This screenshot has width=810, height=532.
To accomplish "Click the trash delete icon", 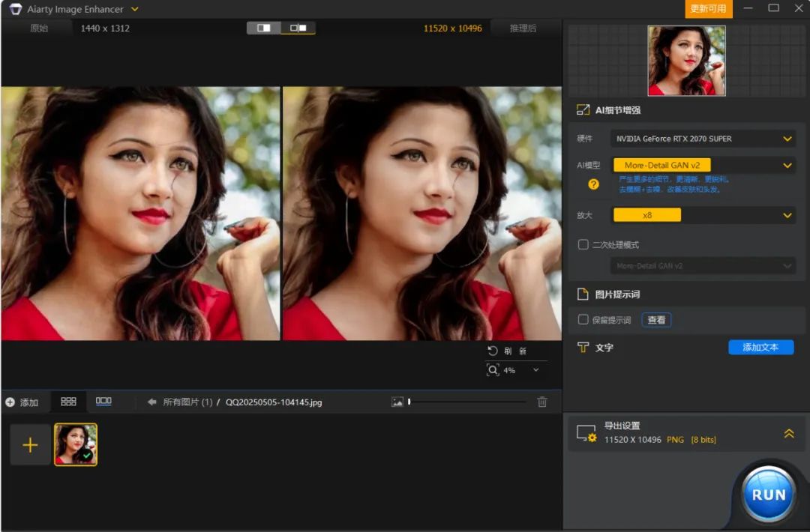I will [542, 402].
